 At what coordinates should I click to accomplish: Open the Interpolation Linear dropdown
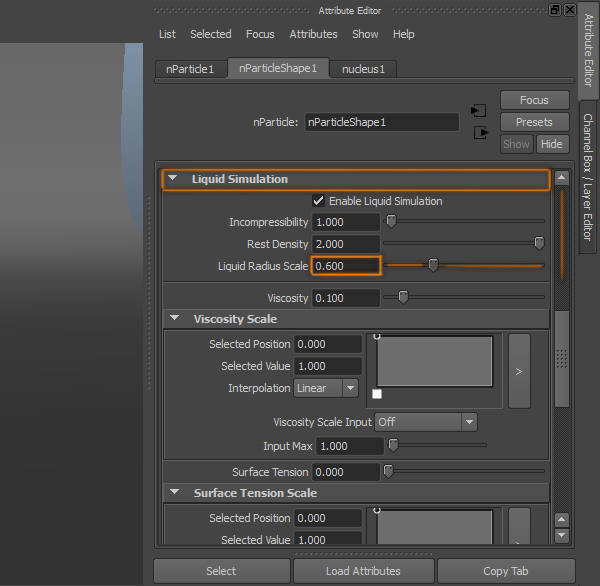click(x=326, y=388)
